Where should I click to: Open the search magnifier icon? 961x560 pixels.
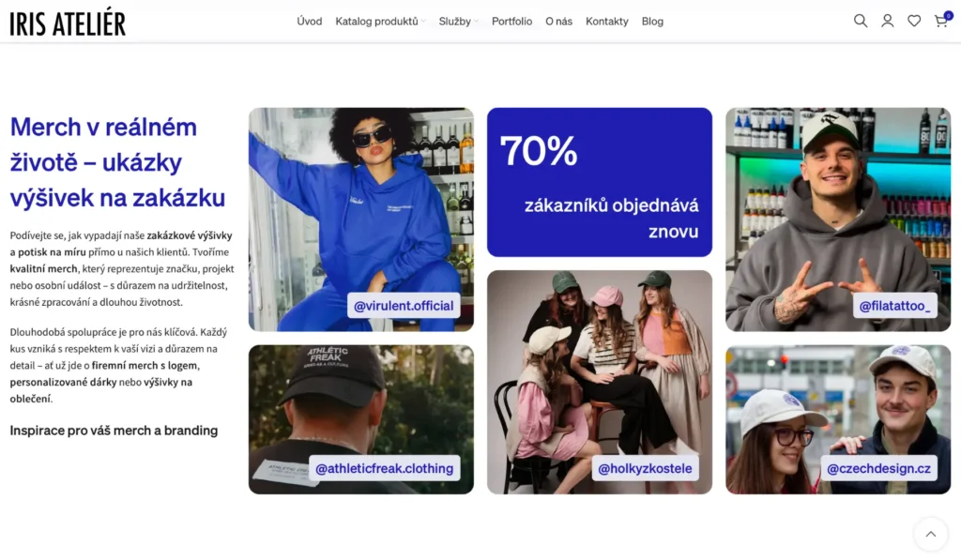click(x=861, y=21)
